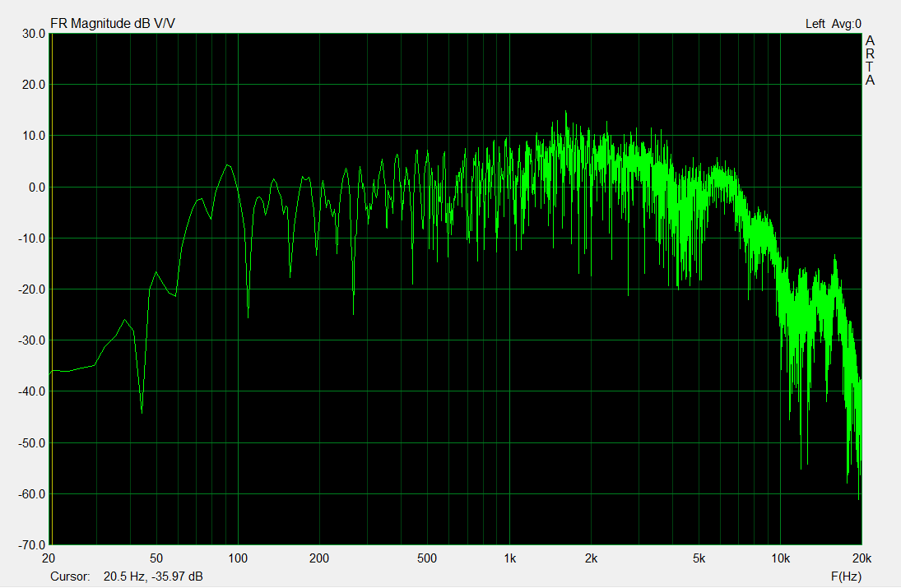Image resolution: width=901 pixels, height=588 pixels.
Task: Click the 20.0 dB axis label
Action: (x=34, y=85)
